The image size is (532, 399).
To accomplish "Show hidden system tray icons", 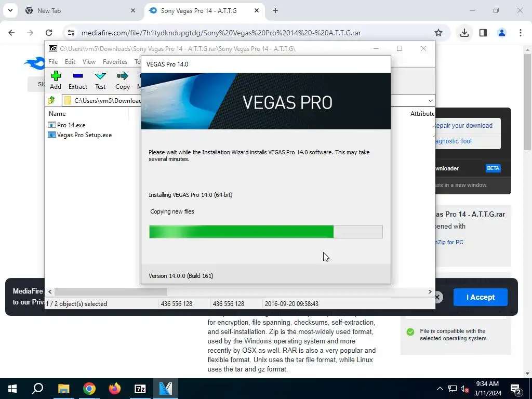I will point(440,389).
